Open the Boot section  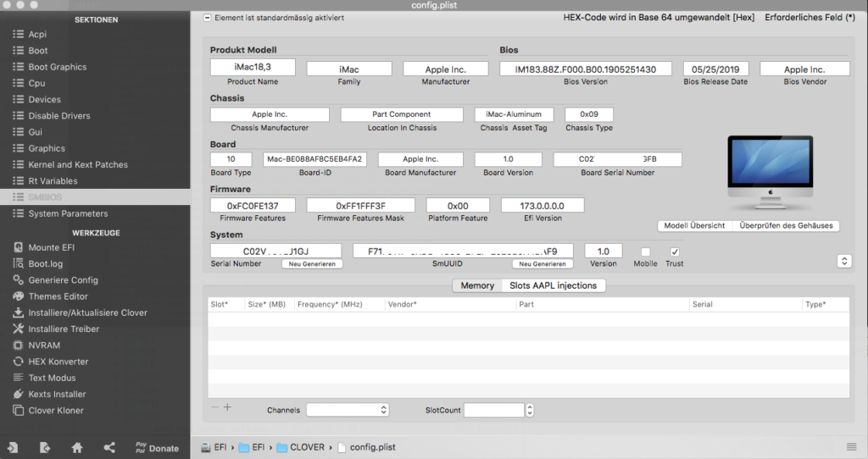click(95, 50)
